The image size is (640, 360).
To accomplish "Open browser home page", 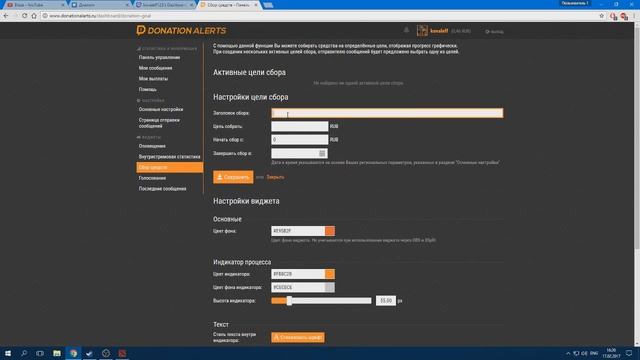I will [34, 16].
